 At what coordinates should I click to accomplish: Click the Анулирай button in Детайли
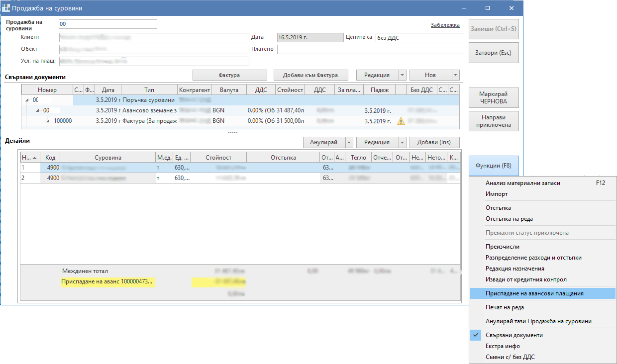pos(323,142)
